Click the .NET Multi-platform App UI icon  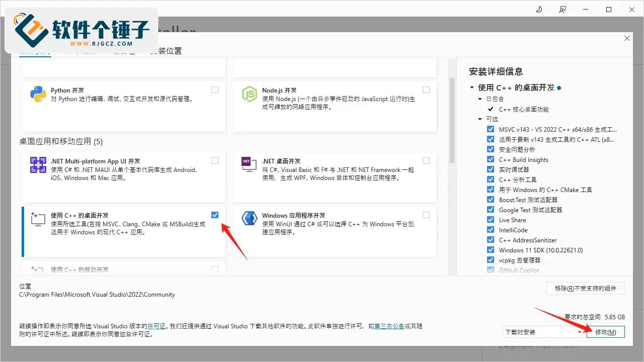pyautogui.click(x=38, y=165)
